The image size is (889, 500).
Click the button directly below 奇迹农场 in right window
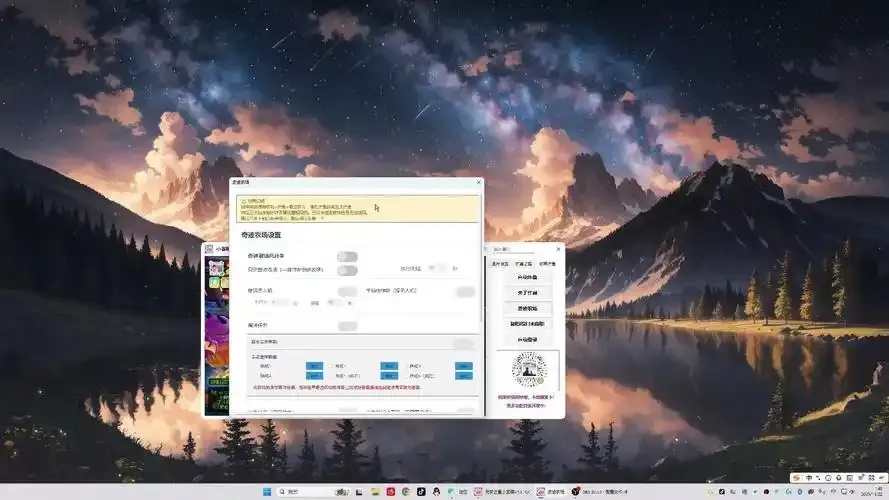tap(527, 324)
